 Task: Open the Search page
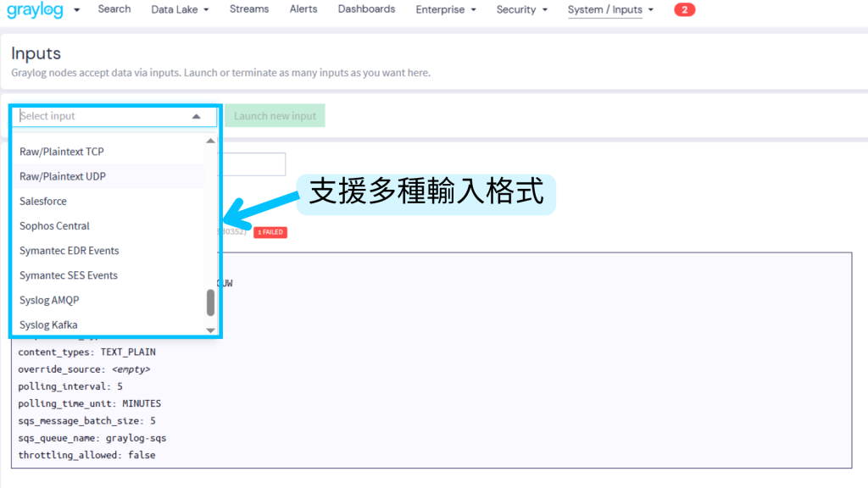pos(114,8)
